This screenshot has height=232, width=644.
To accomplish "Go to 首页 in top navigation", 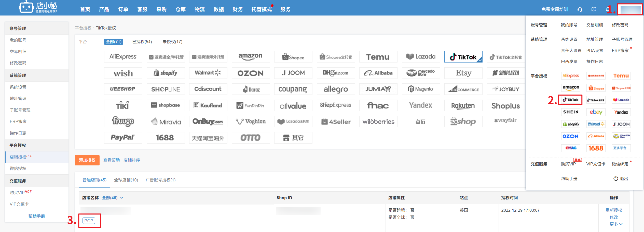I will pos(85,9).
